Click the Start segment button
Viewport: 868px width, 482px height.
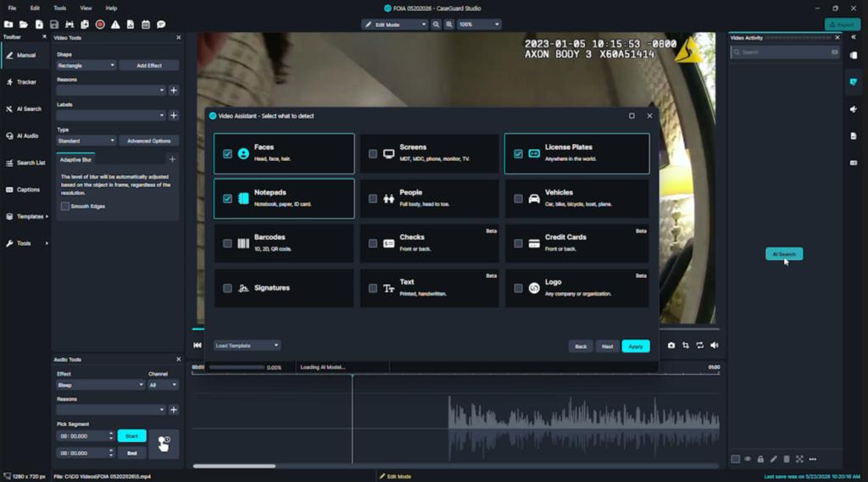coord(131,436)
